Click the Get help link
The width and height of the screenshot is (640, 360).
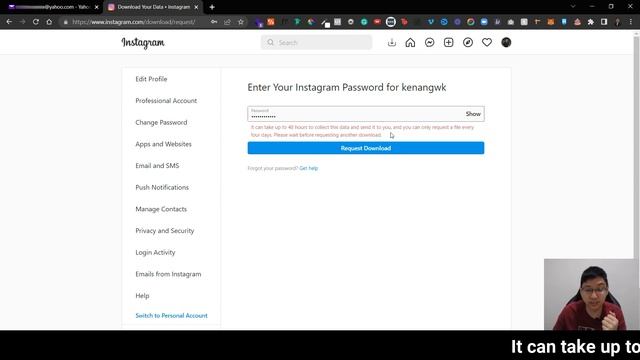point(309,168)
